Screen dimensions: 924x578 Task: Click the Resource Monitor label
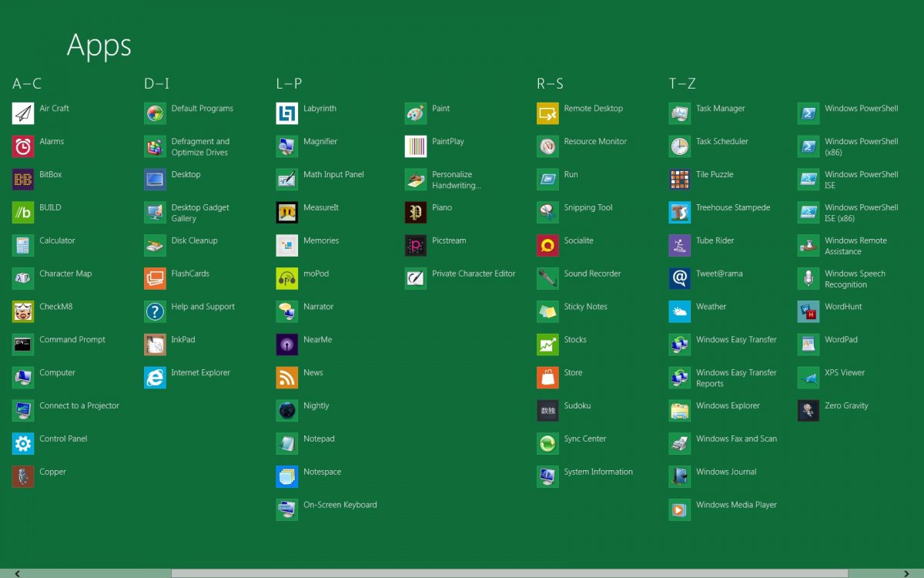595,142
